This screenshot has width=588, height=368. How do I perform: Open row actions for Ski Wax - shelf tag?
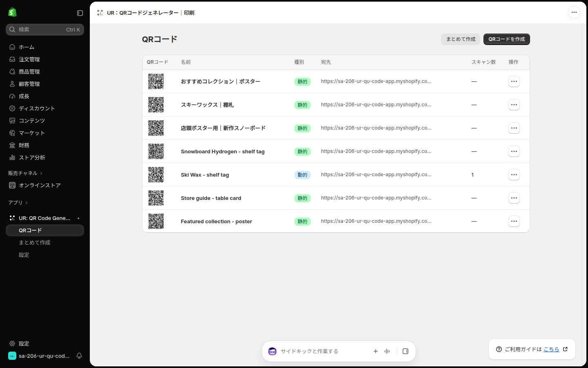514,175
